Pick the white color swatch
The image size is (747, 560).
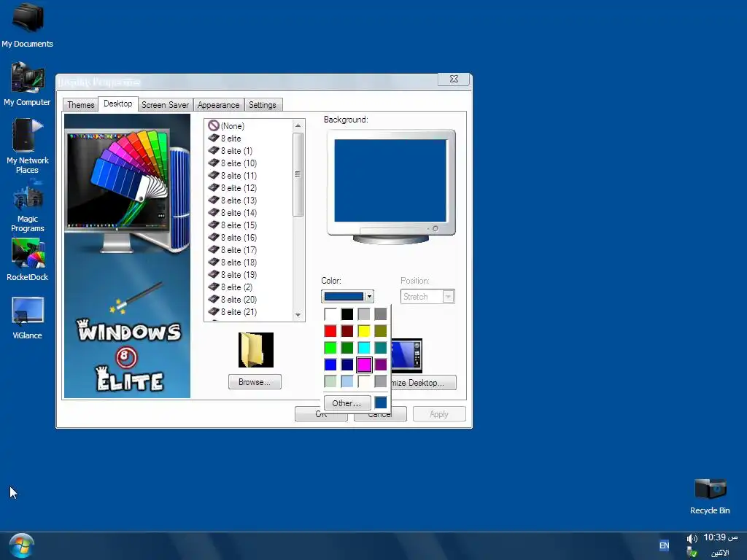pos(330,314)
